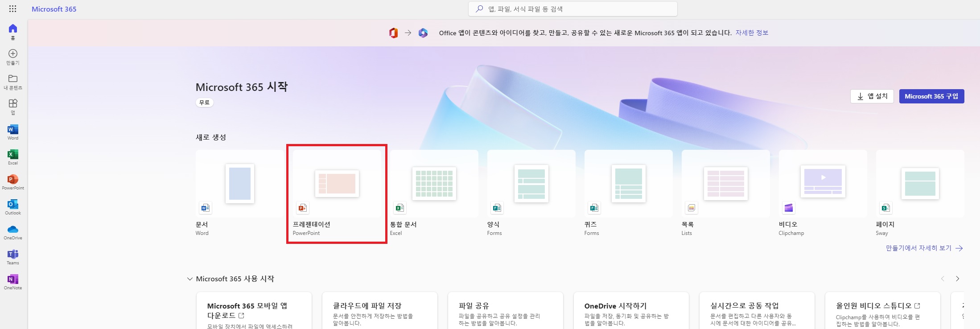Launch OneDrive from the left sidebar
Viewport: 980px width, 329px height.
click(13, 232)
